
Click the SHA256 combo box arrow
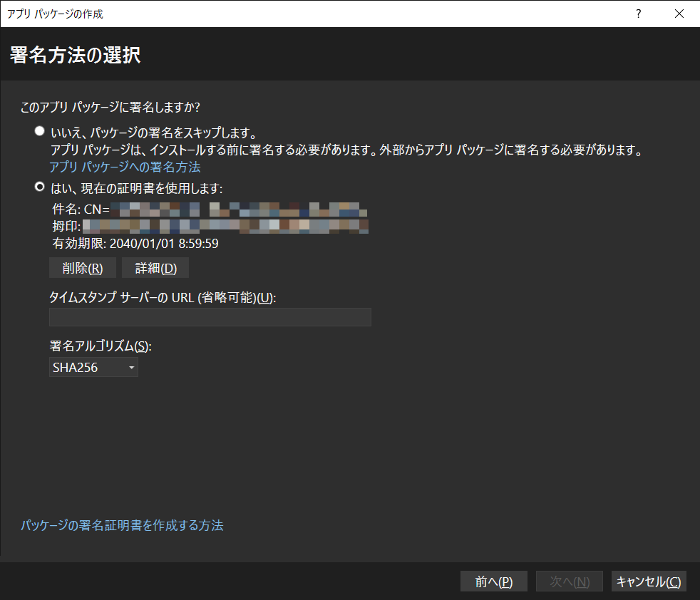[x=130, y=367]
